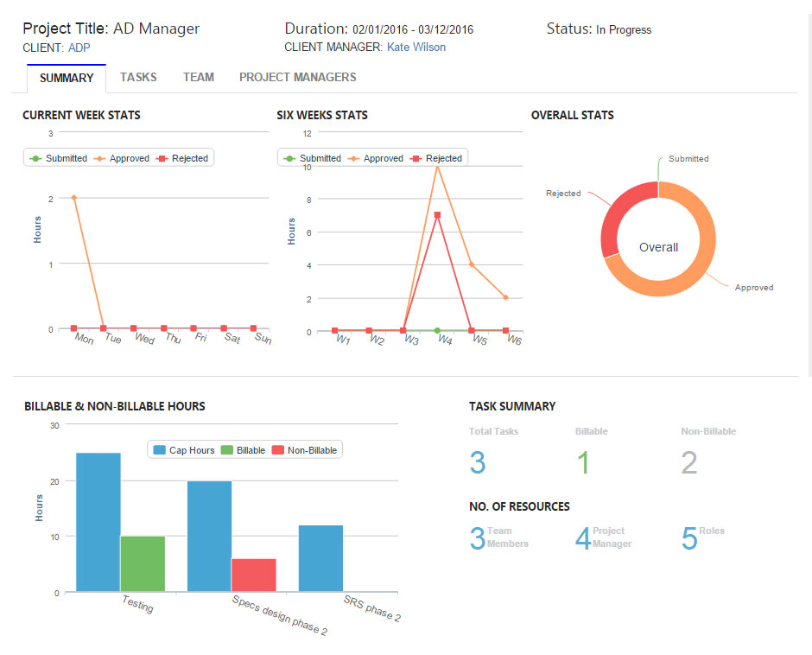The height and width of the screenshot is (655, 812).
Task: Click the orange Approved donut chart segment
Action: (691, 268)
